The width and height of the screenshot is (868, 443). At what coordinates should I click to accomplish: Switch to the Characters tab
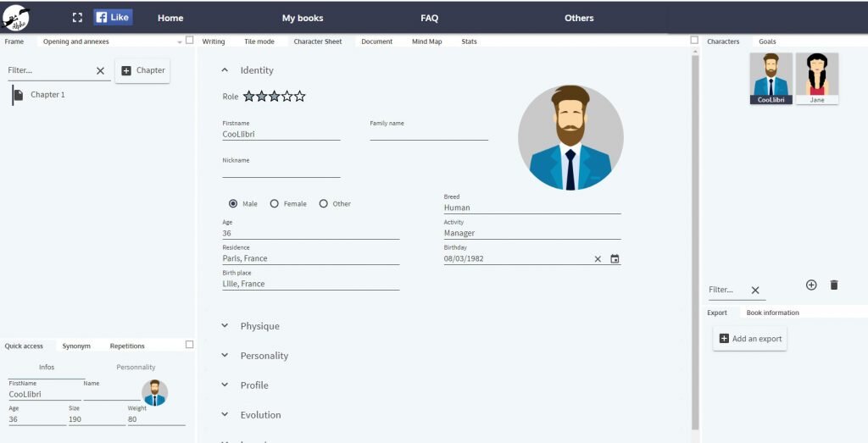[x=723, y=42]
